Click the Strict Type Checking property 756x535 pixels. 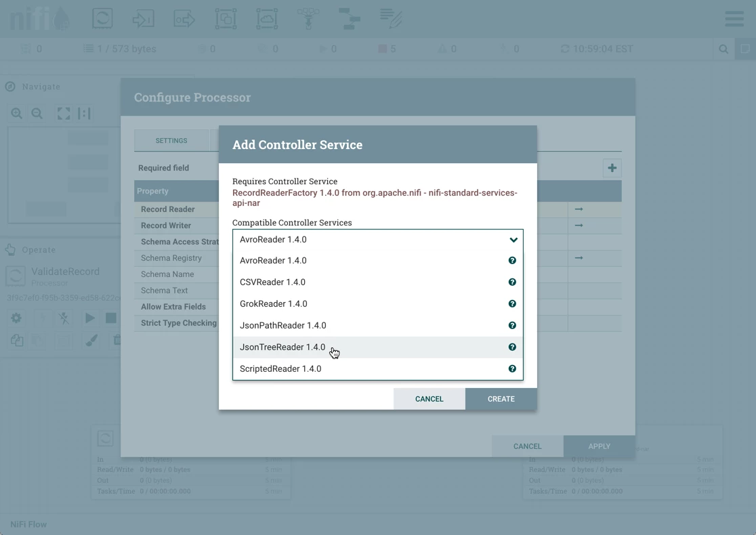point(179,323)
